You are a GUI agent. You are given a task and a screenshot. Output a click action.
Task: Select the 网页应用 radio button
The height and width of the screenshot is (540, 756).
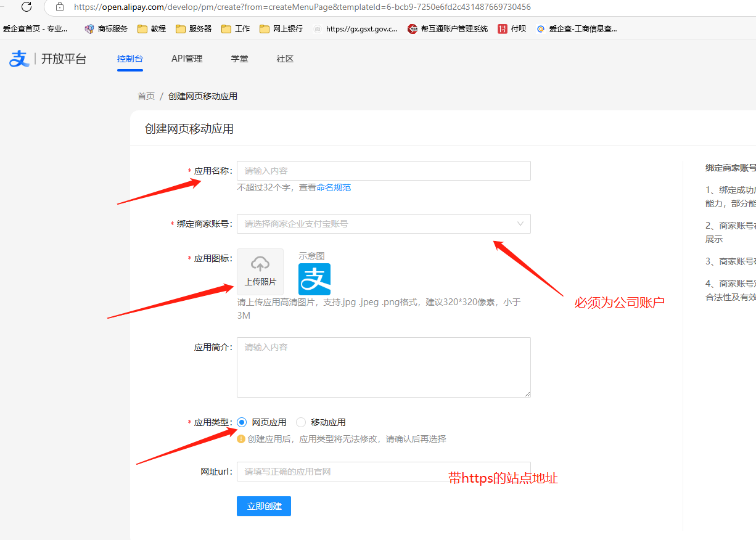point(242,422)
